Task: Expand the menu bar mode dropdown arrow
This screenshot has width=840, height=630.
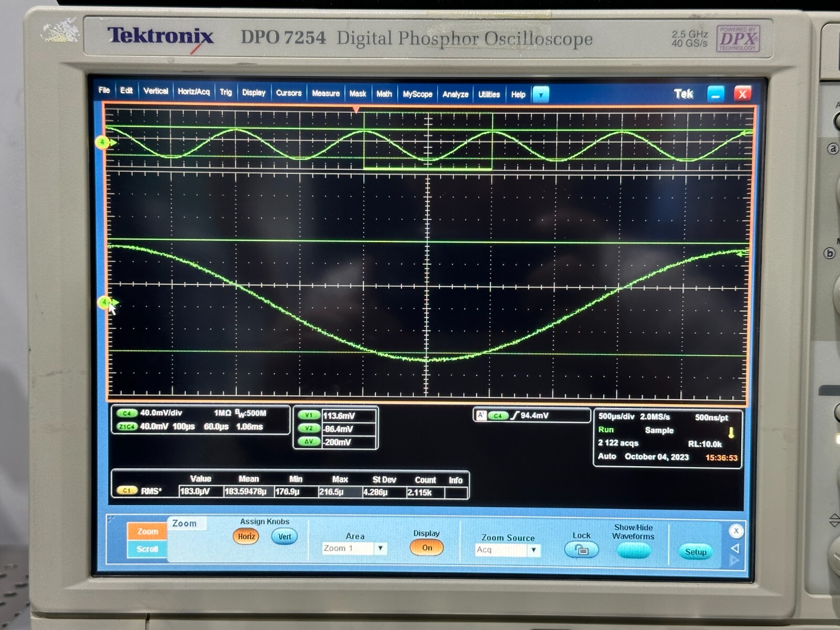Action: [541, 95]
